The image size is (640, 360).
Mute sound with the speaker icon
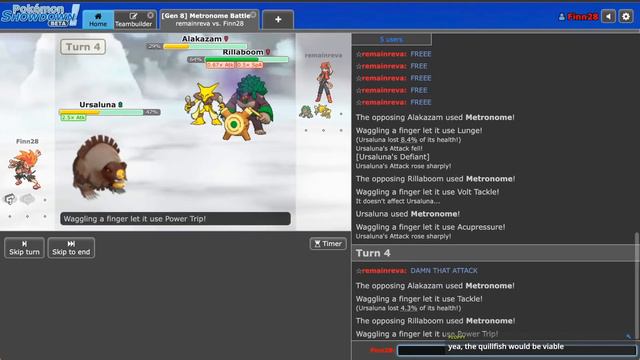click(608, 17)
